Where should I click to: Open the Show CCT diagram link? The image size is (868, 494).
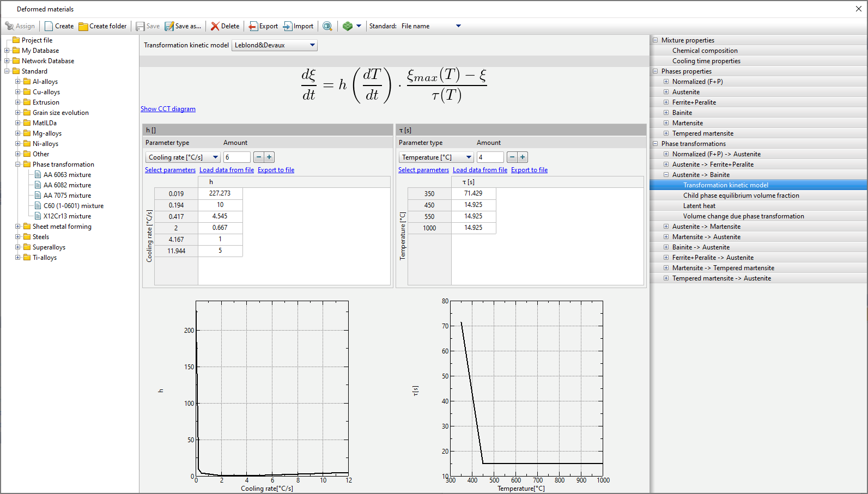(x=168, y=109)
